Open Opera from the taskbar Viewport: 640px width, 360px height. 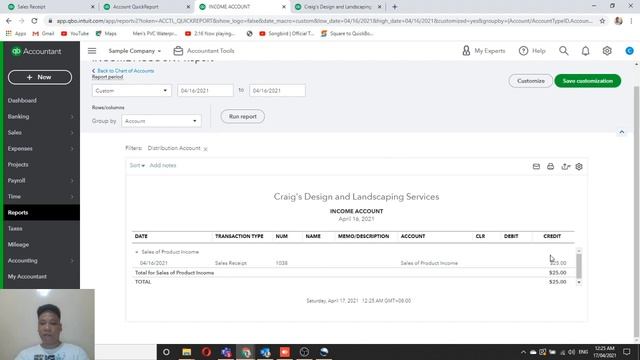206,352
